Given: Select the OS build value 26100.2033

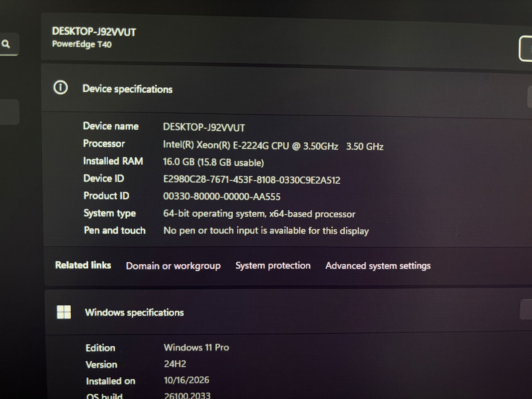Looking at the screenshot, I should point(187,395).
